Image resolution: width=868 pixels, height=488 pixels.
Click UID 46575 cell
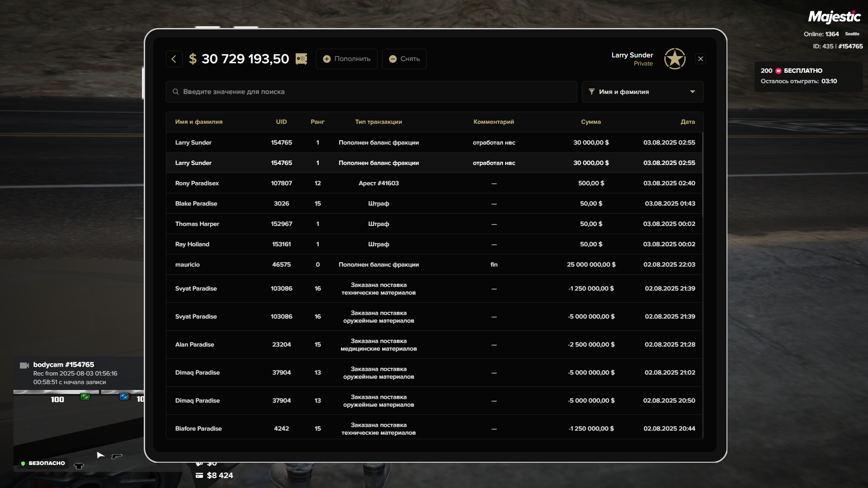point(281,265)
